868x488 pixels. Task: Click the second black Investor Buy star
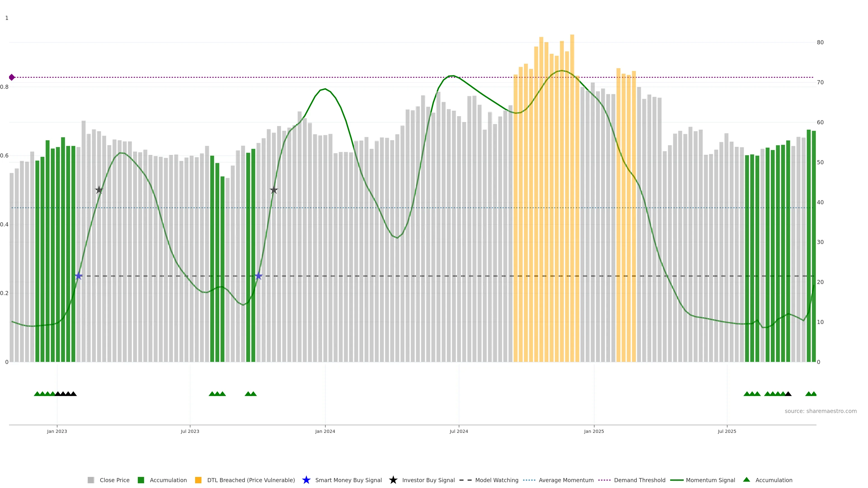pos(274,190)
